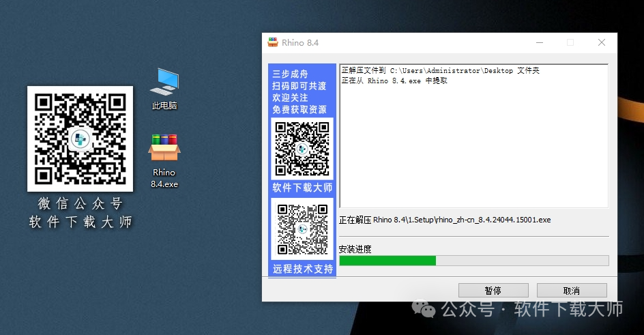644x335 pixels.
Task: Click the 远程技术支持 sidebar label
Action: (303, 269)
